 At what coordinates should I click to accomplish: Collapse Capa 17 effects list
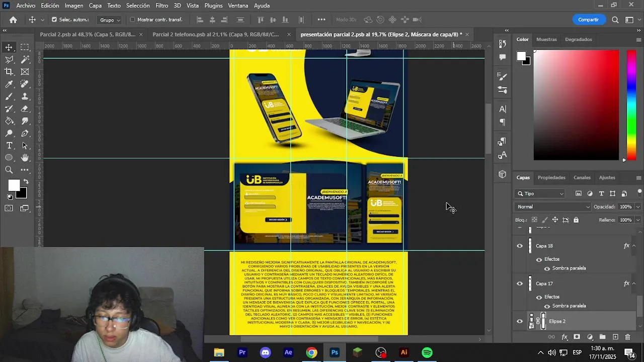click(634, 284)
